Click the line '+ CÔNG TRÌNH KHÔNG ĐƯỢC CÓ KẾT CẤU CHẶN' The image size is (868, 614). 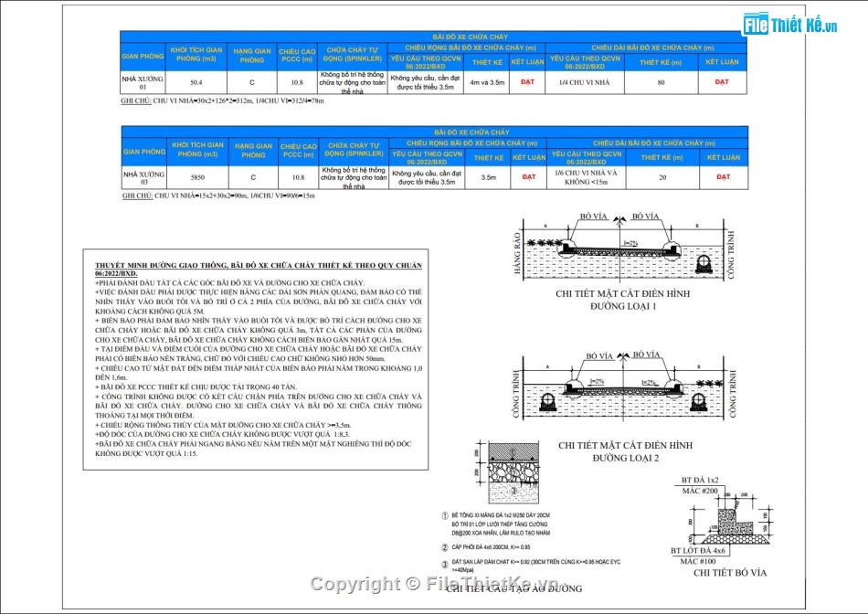(259, 397)
